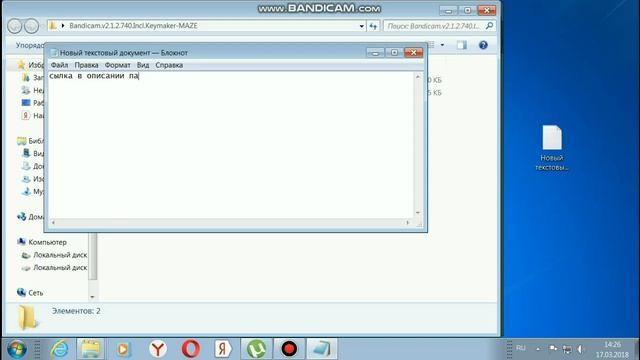The height and width of the screenshot is (360, 640).
Task: Click the Libraries icon in navigation pane
Action: click(x=22, y=141)
